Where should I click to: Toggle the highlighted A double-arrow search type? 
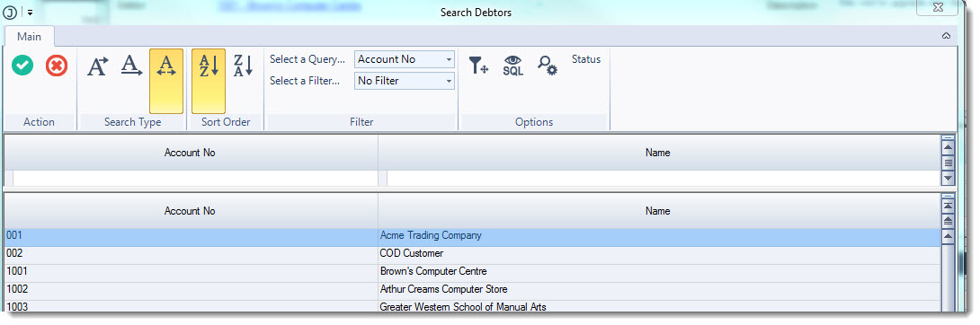(x=166, y=81)
